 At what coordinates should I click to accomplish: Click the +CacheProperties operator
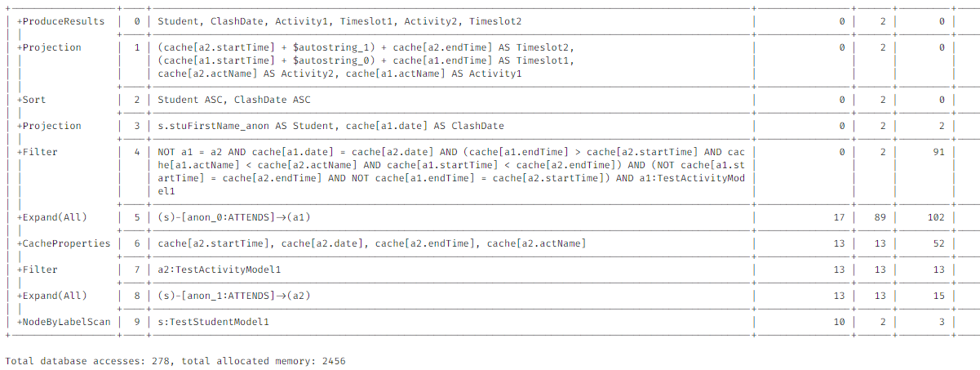coord(64,243)
